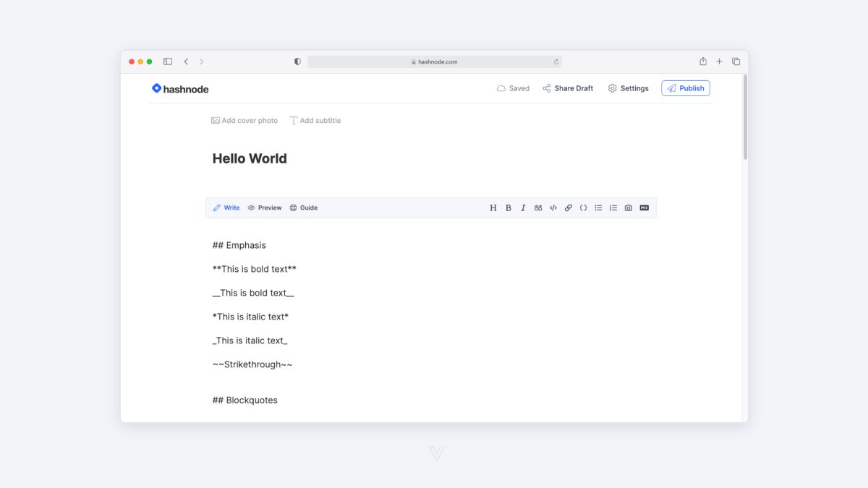
Task: Publish the article
Action: click(685, 87)
